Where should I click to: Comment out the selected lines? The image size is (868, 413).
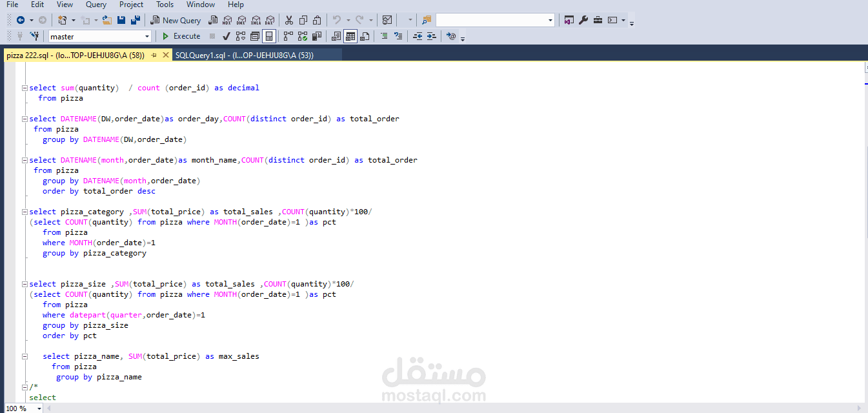[x=384, y=36]
